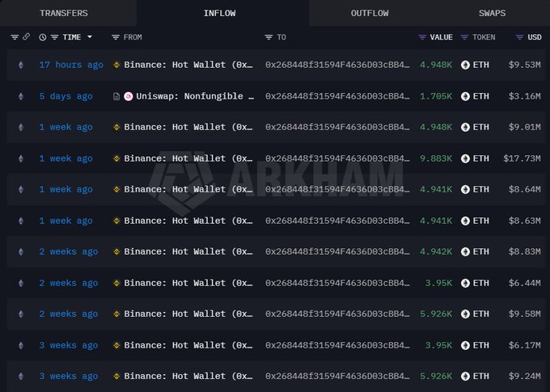Filter by the TOKEN column

464,37
